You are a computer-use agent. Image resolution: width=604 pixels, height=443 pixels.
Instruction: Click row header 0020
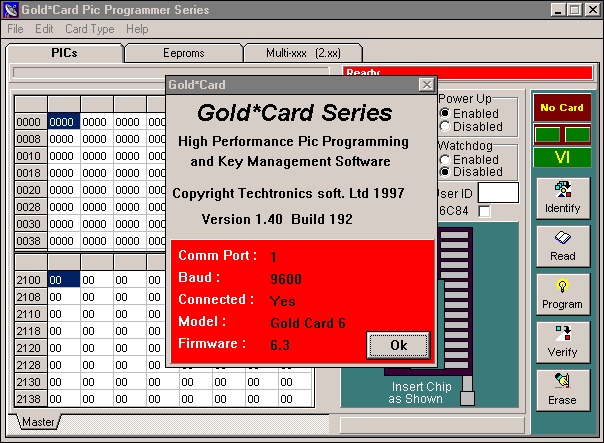click(31, 190)
